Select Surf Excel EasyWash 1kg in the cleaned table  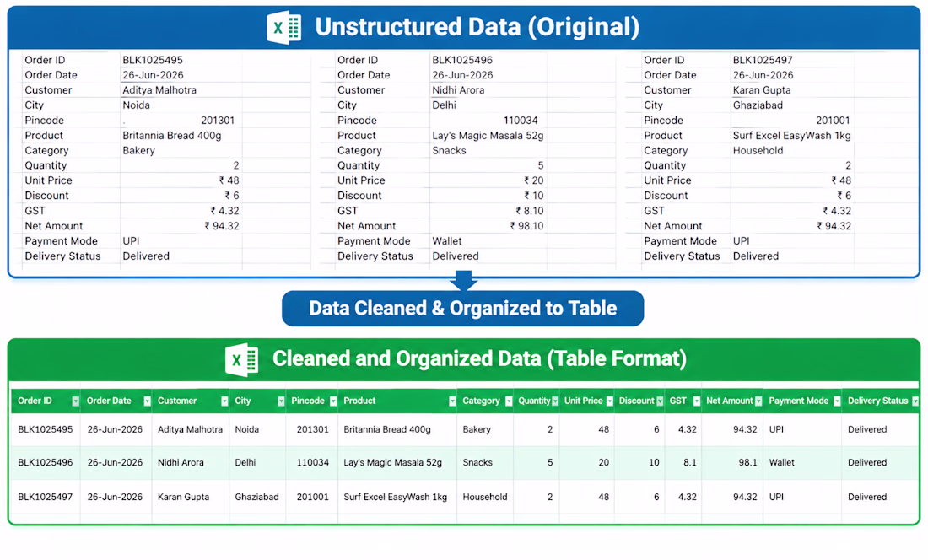pos(396,498)
